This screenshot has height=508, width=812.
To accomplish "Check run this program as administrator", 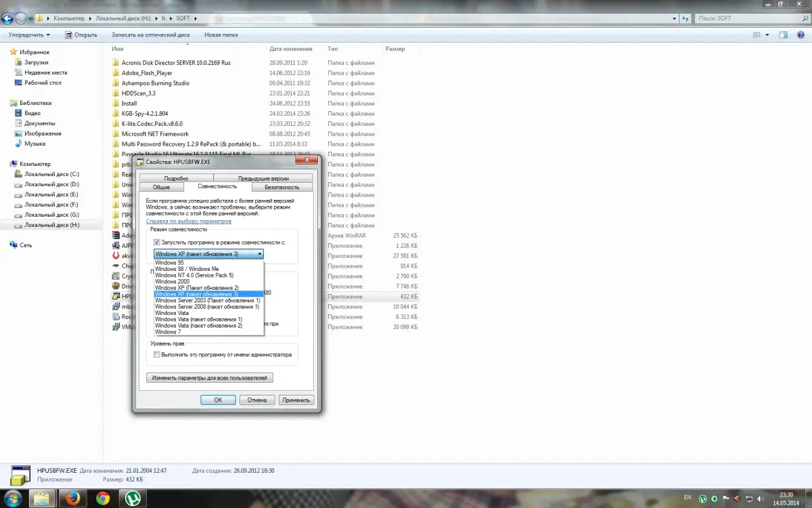I will point(157,354).
